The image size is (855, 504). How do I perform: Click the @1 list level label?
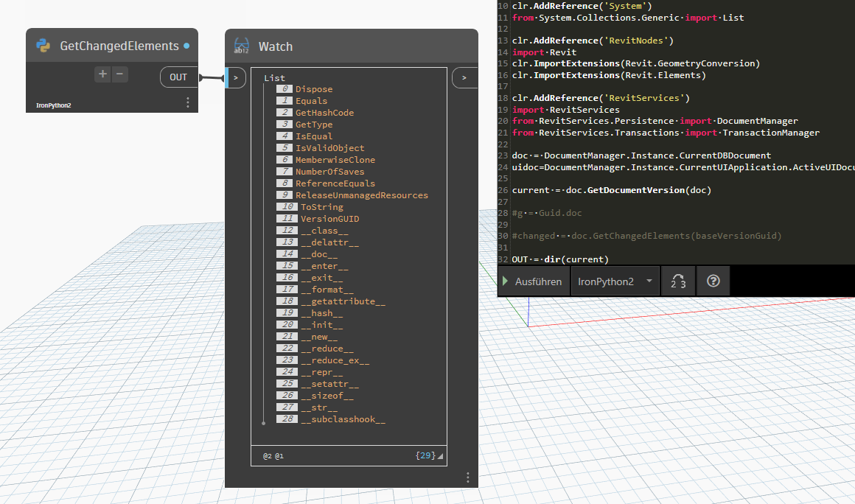coord(279,457)
